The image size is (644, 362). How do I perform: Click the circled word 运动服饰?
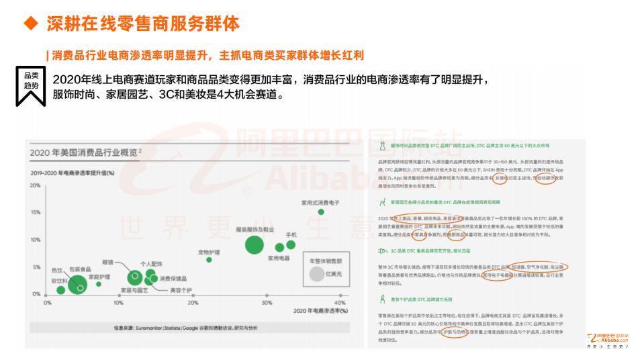tap(546, 179)
